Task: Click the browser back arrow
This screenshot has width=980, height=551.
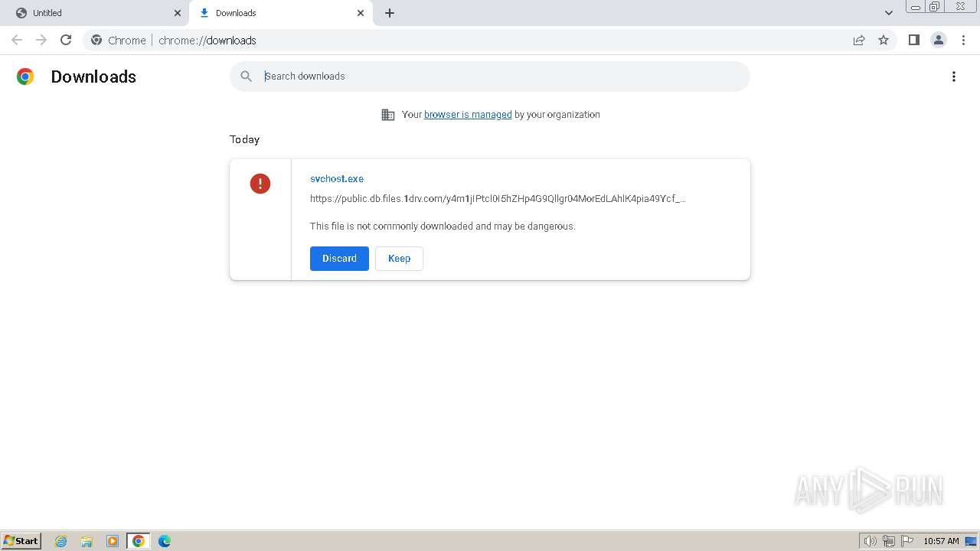Action: point(17,40)
